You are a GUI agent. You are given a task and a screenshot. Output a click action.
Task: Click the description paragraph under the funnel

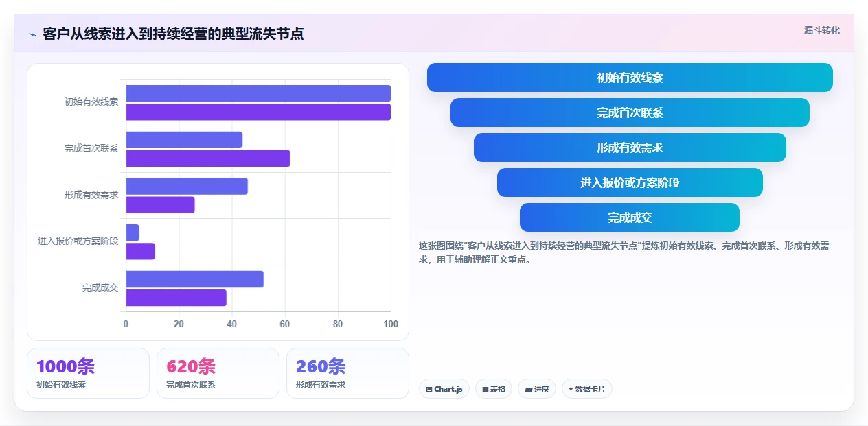[625, 252]
